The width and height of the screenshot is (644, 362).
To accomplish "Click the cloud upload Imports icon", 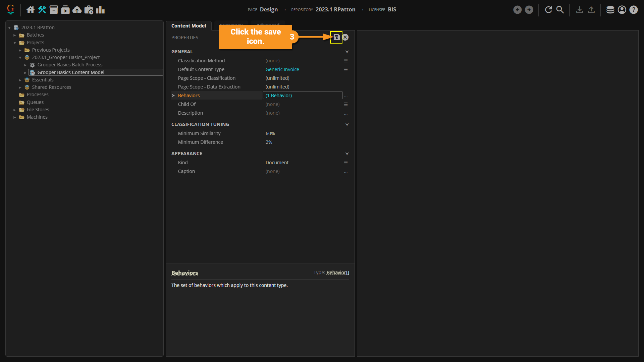I will click(77, 10).
